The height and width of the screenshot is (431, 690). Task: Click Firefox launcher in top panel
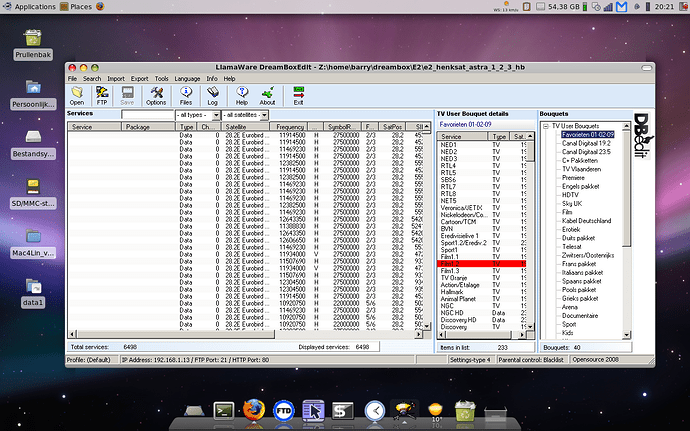pyautogui.click(x=100, y=7)
